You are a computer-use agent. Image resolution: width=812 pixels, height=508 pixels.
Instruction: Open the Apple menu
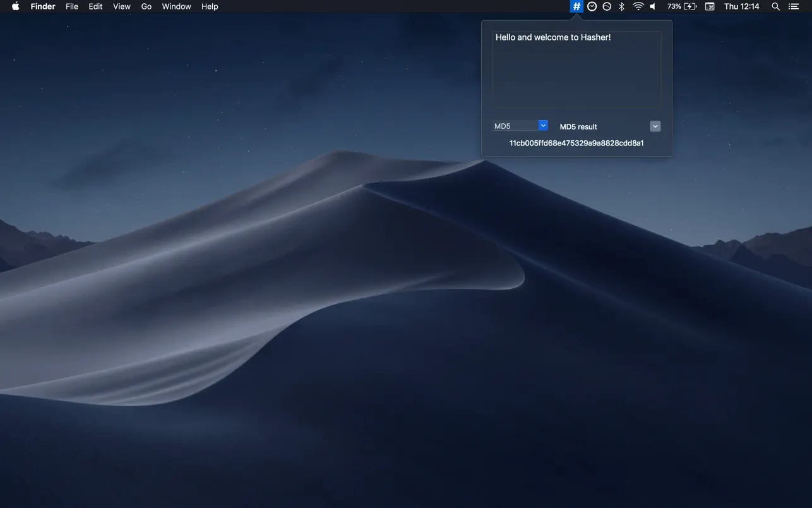(14, 6)
